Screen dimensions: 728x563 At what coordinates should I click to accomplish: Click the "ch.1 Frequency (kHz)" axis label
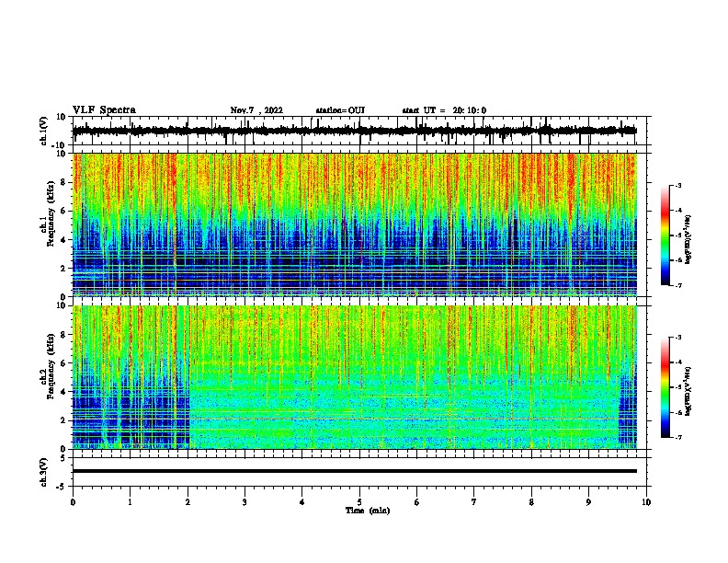48,213
